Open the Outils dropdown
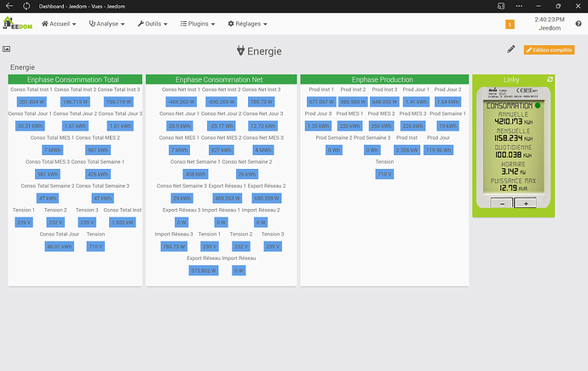This screenshot has width=588, height=371. point(153,24)
